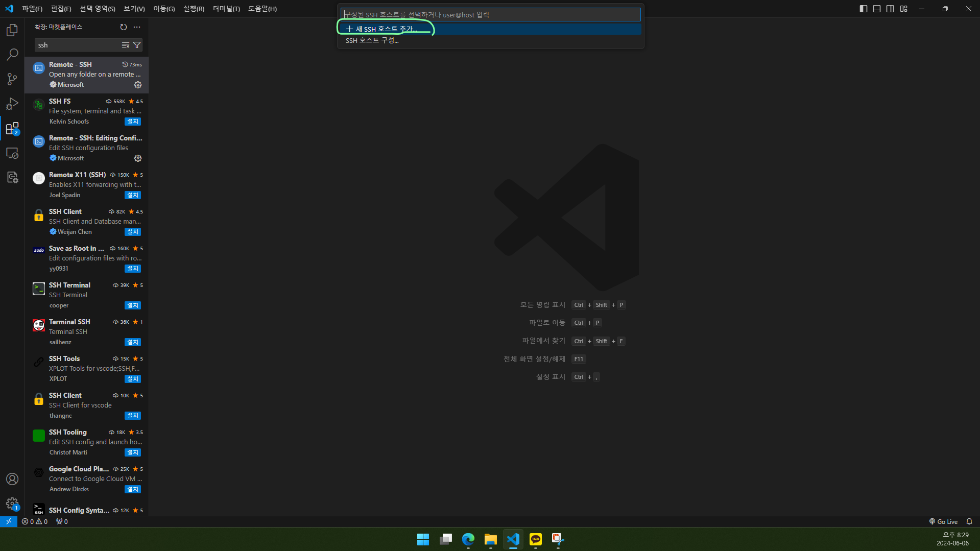Toggle bottom panel layout button
The height and width of the screenshot is (551, 980).
[877, 9]
